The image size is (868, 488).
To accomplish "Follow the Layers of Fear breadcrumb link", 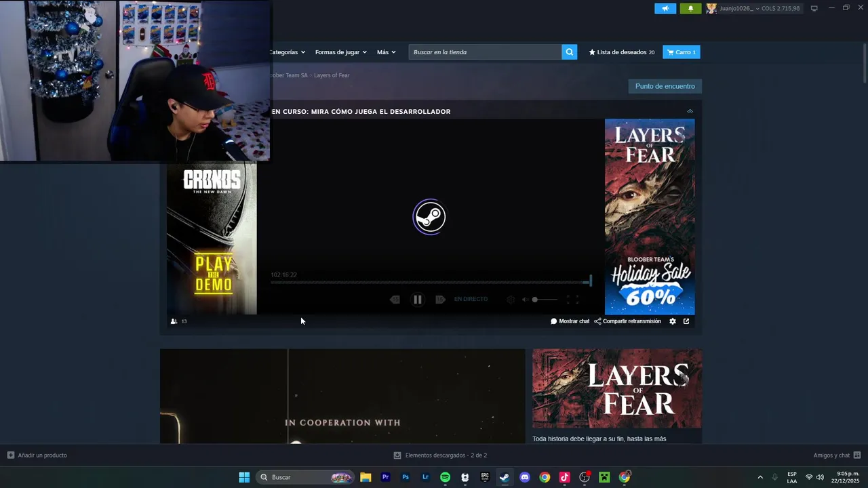I will pos(332,75).
